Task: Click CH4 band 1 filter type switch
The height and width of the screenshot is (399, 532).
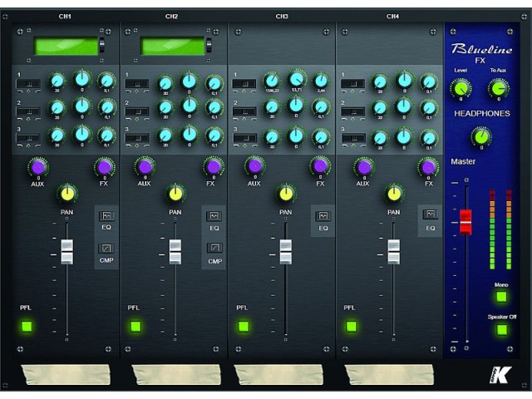Action: (353, 83)
